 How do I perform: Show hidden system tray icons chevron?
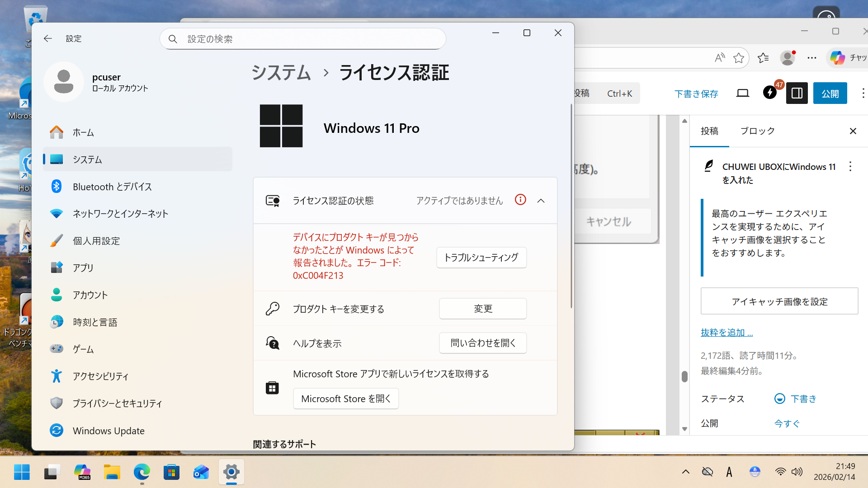pos(685,472)
